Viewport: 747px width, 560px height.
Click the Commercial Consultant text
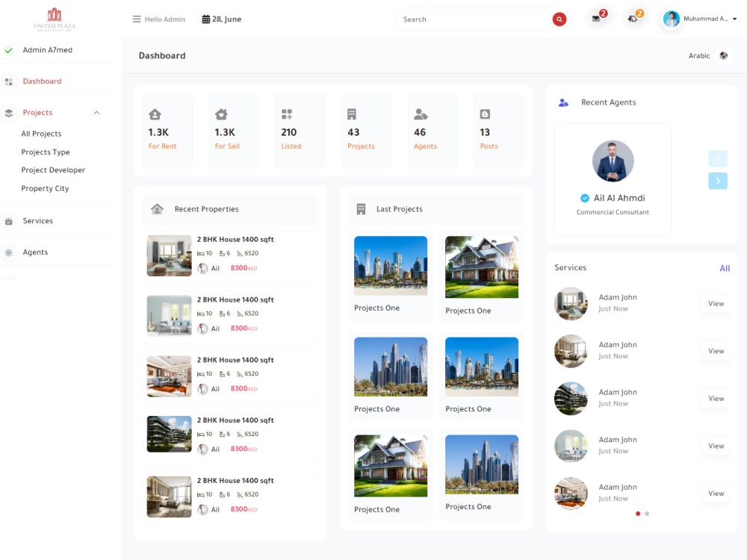(613, 212)
